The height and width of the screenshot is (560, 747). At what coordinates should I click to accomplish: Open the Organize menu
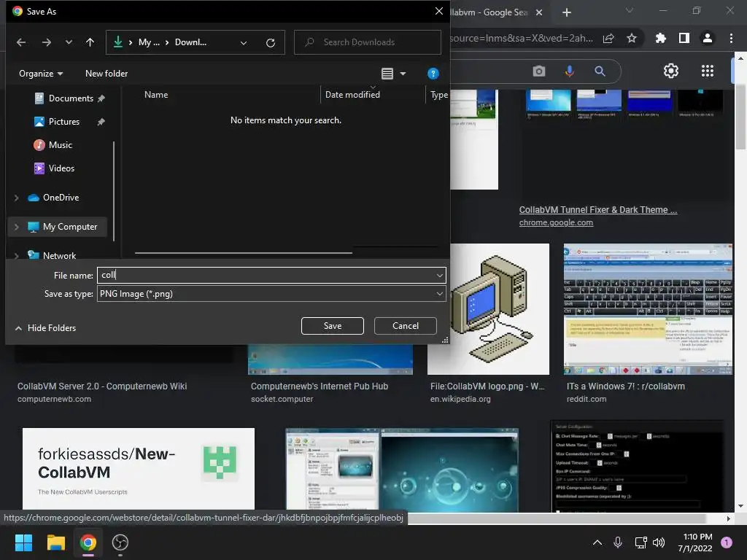41,74
